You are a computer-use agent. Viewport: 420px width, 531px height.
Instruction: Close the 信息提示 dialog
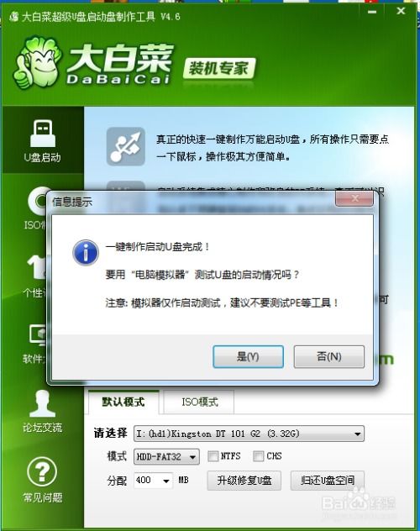pyautogui.click(x=354, y=198)
